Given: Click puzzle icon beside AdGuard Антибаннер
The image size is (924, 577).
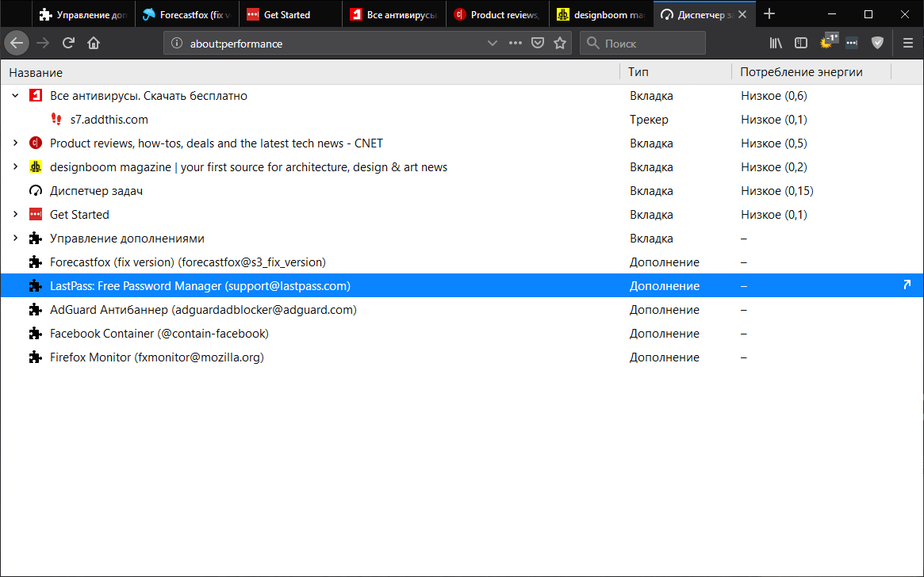Looking at the screenshot, I should tap(36, 310).
